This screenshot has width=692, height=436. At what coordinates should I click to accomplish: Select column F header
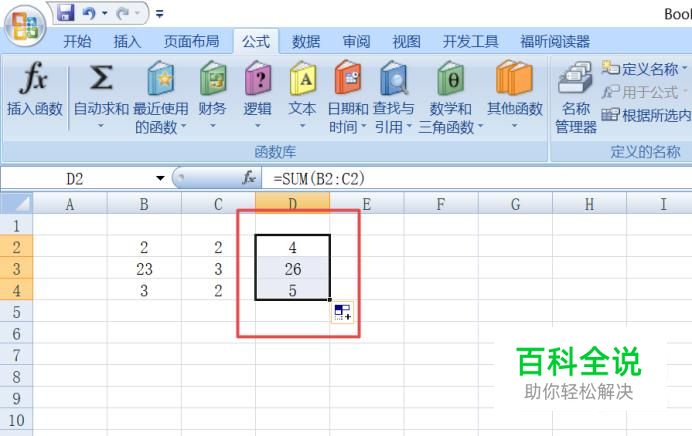[x=440, y=204]
